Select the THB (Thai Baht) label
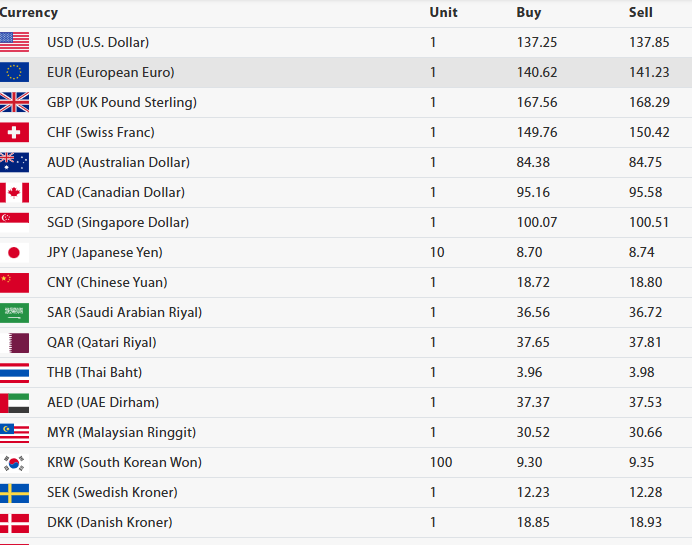 [x=94, y=372]
